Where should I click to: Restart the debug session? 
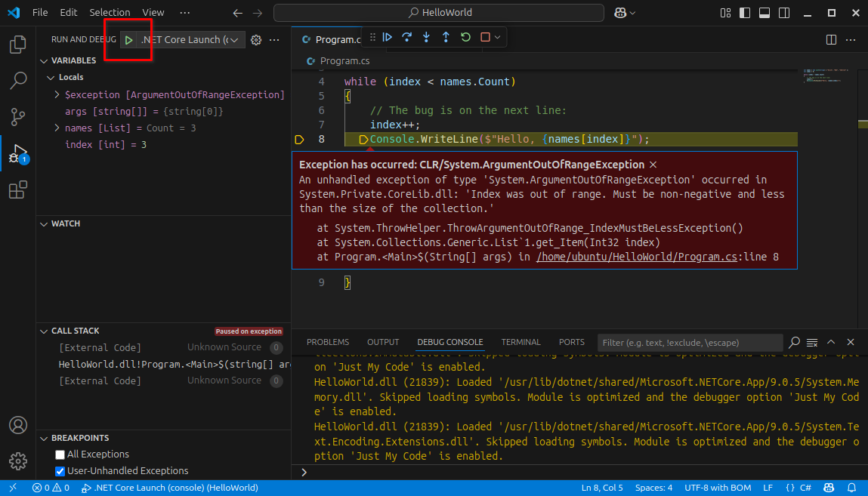click(x=465, y=37)
